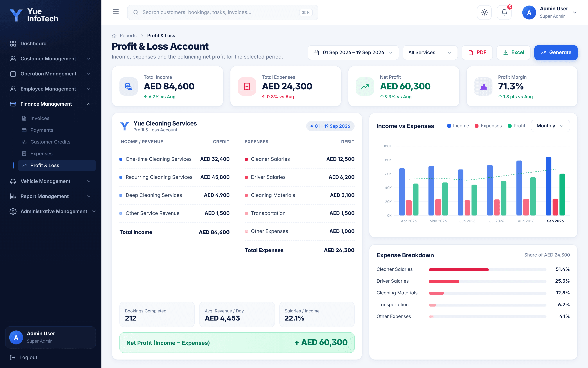The image size is (588, 368).
Task: Click the Net Profit trend icon
Action: (365, 86)
